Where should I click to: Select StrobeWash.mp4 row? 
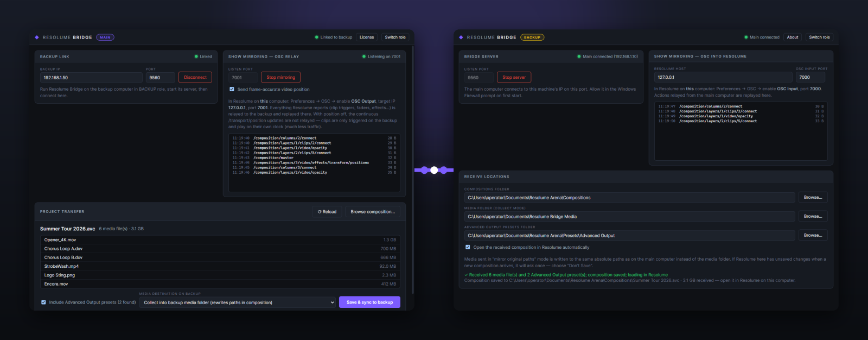pos(220,266)
